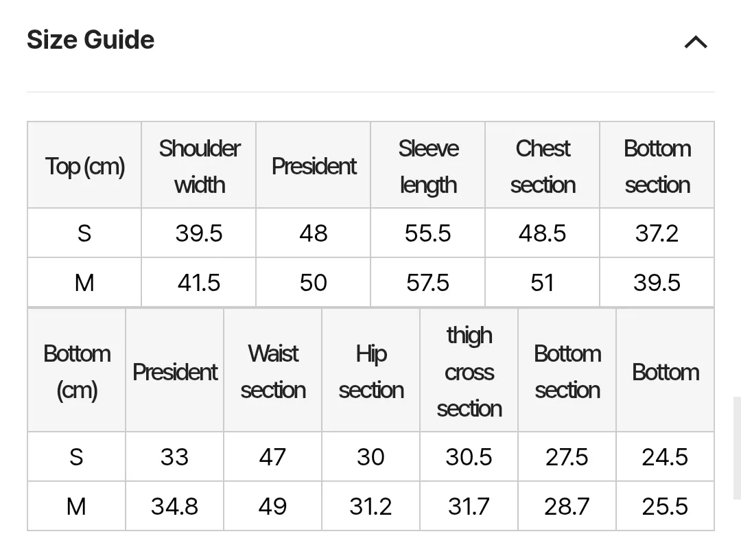Image resolution: width=741 pixels, height=560 pixels.
Task: Select the Sleeve length column header
Action: coord(428,166)
